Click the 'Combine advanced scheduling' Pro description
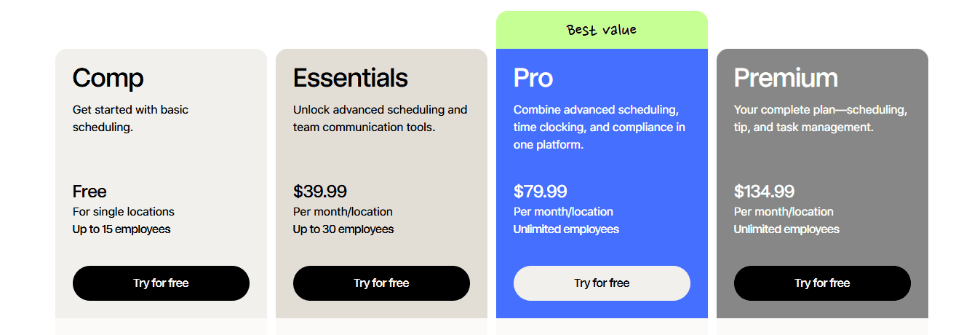Viewport: 980px width, 335px height. point(599,127)
